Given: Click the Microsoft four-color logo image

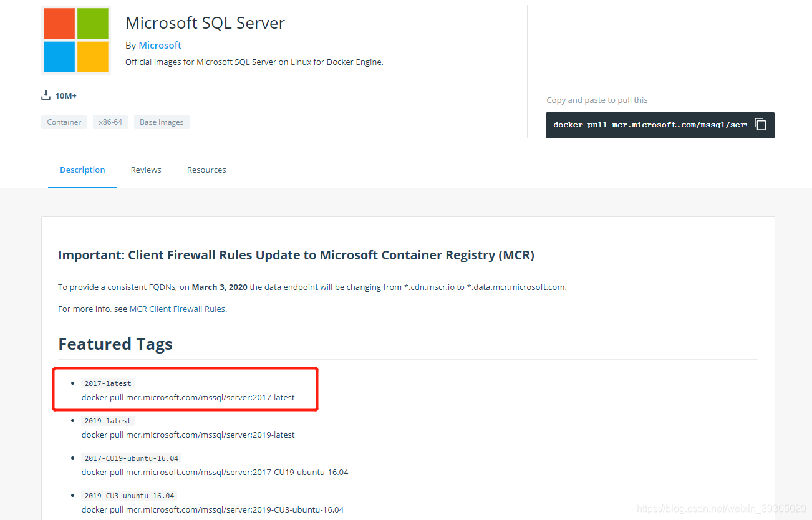Looking at the screenshot, I should point(76,41).
